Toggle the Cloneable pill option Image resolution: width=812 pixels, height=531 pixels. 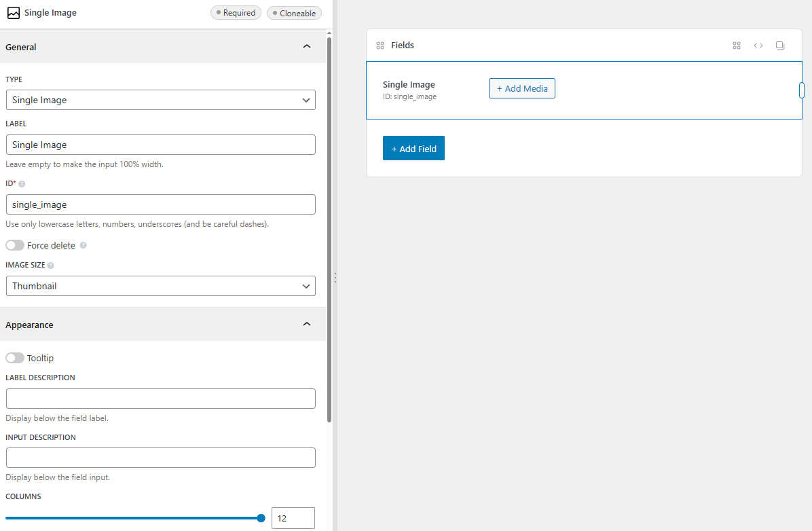click(x=294, y=13)
